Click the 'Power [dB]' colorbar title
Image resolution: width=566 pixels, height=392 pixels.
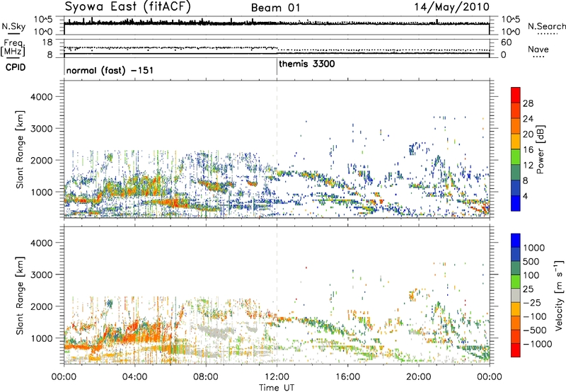coord(541,149)
